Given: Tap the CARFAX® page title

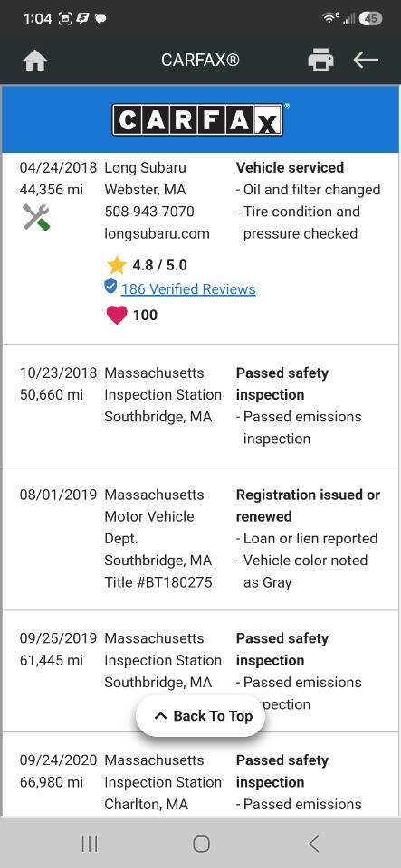Looking at the screenshot, I should tap(201, 60).
